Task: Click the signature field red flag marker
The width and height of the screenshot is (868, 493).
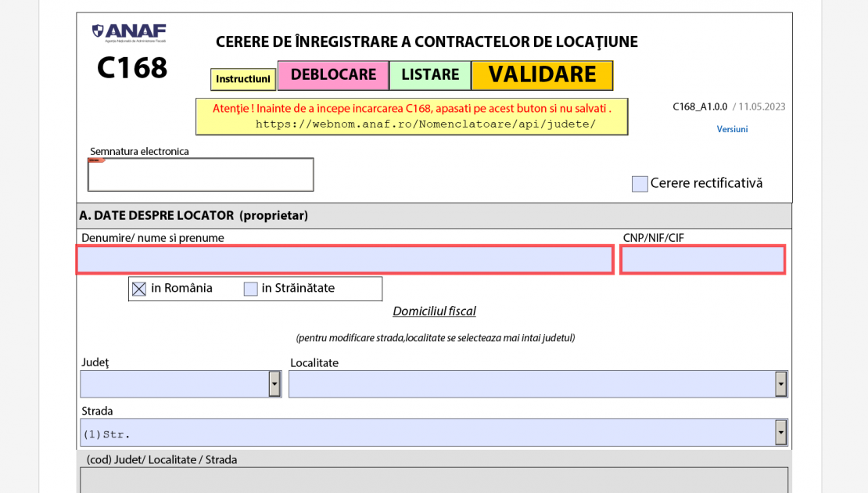Action: pyautogui.click(x=96, y=160)
